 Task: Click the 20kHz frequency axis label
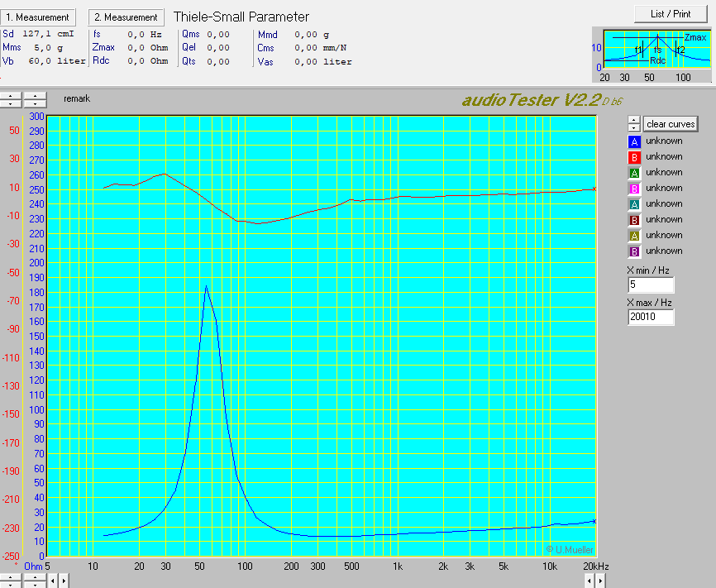(x=596, y=566)
